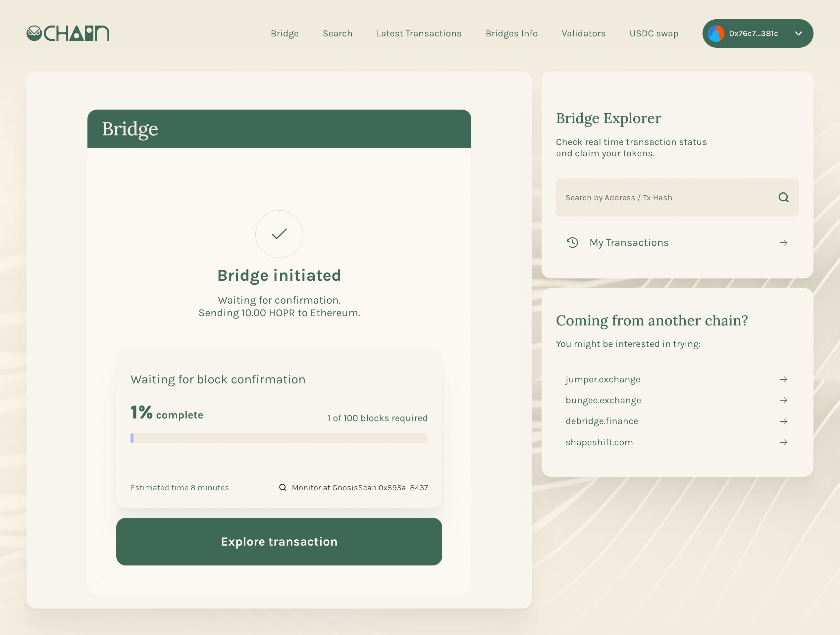Click the USDC swap menu item
840x635 pixels.
click(x=654, y=33)
